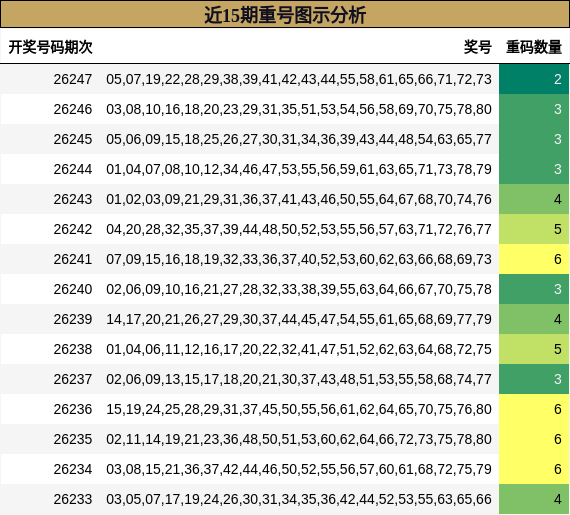Click the repeat count 4 for period 26233
The height and width of the screenshot is (515, 570).
click(x=534, y=499)
